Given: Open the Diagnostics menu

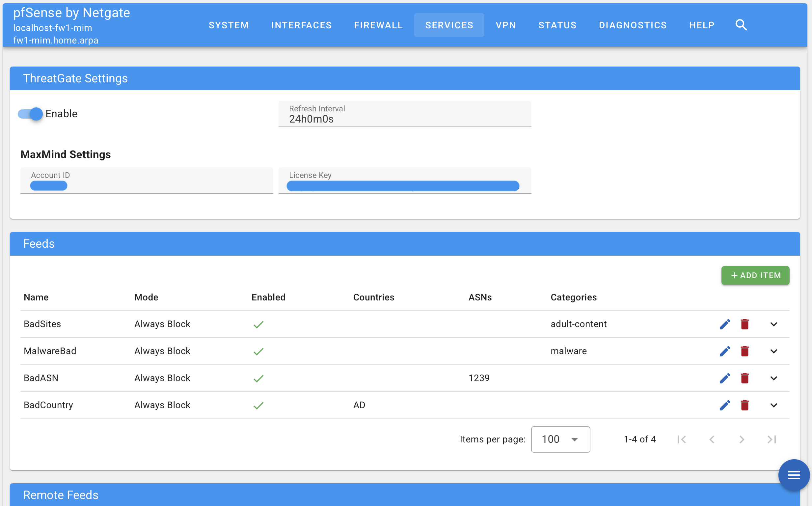Looking at the screenshot, I should (633, 25).
